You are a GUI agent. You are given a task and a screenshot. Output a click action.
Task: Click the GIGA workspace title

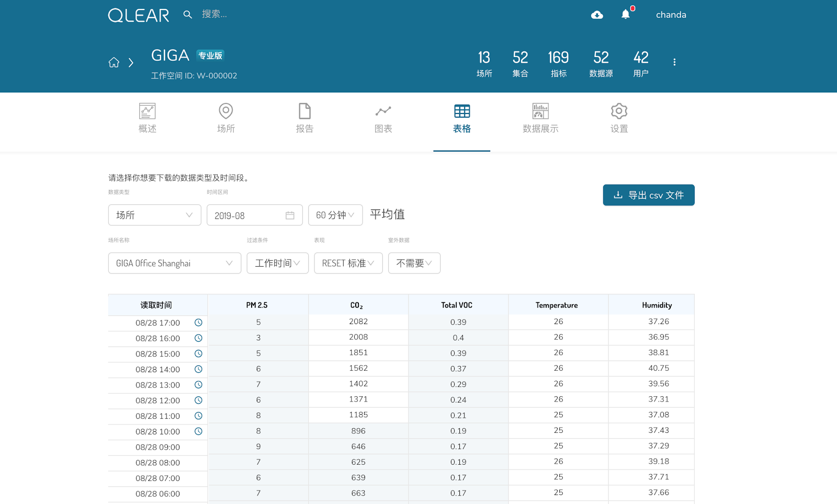tap(170, 55)
